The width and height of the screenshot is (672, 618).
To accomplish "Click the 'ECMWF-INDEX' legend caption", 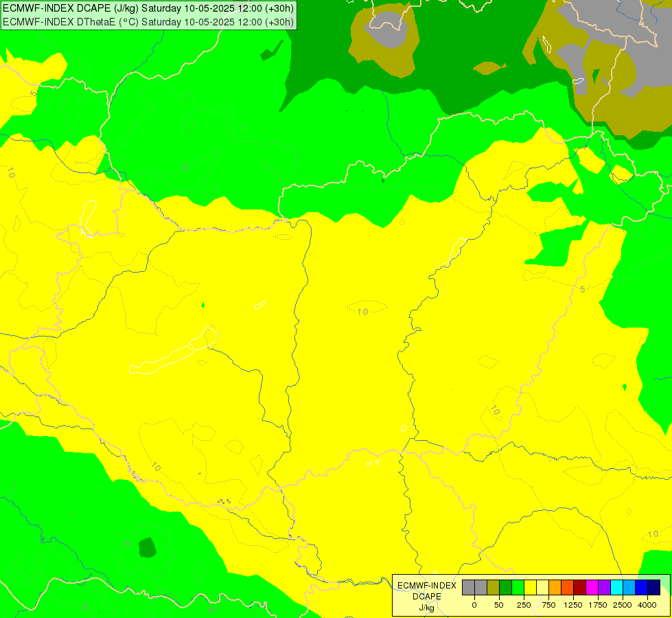I will tap(427, 586).
